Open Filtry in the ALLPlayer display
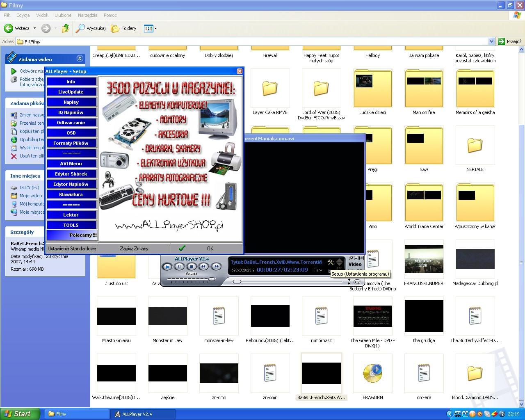525x420 pixels. 318,270
